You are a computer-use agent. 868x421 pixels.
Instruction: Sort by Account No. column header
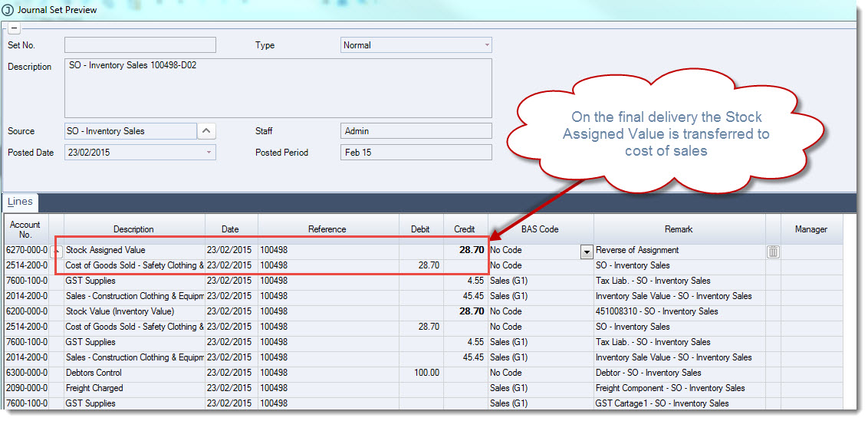coord(25,229)
